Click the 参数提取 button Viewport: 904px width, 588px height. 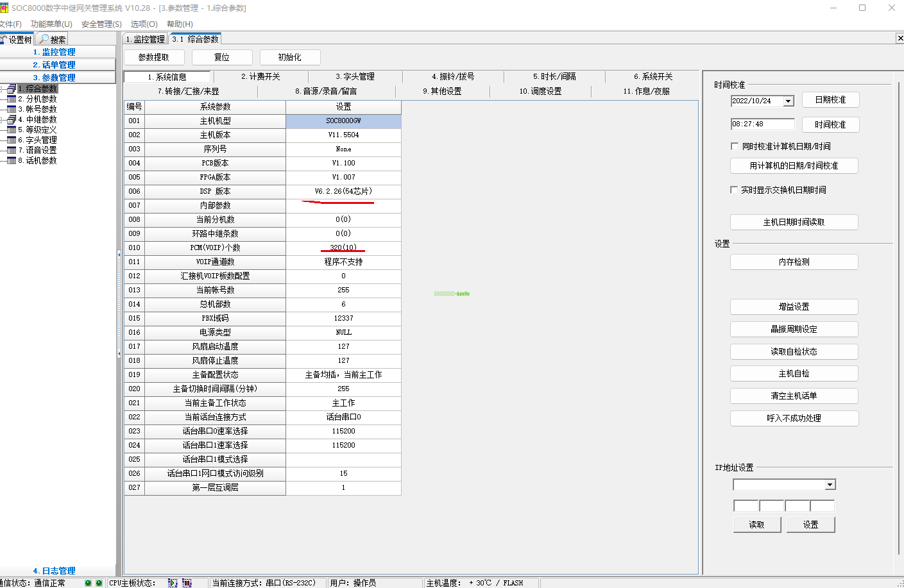coord(154,57)
